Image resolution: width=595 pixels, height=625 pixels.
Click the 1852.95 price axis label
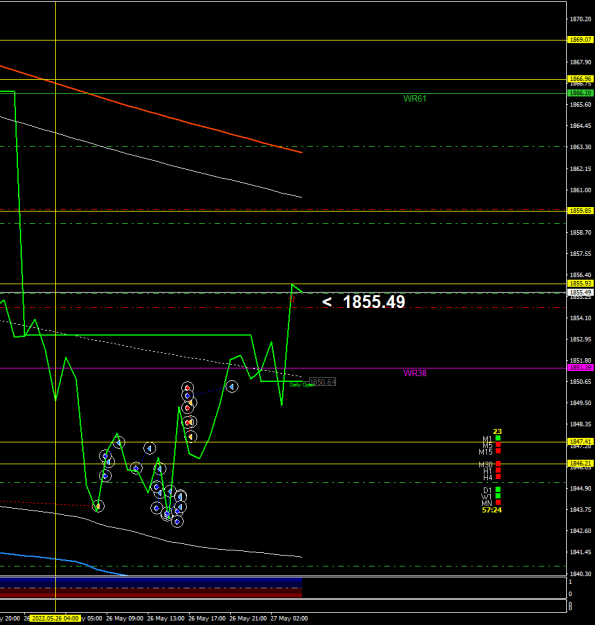pos(580,340)
